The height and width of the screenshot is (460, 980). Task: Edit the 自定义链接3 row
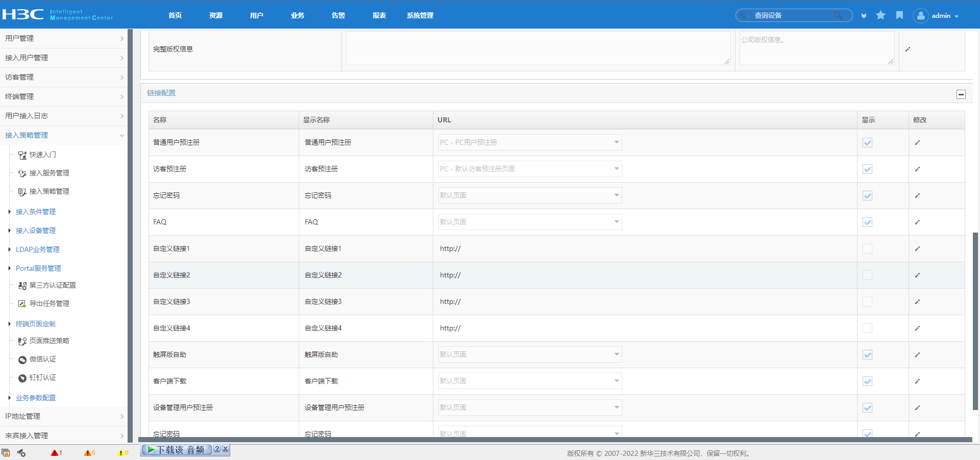pos(917,302)
